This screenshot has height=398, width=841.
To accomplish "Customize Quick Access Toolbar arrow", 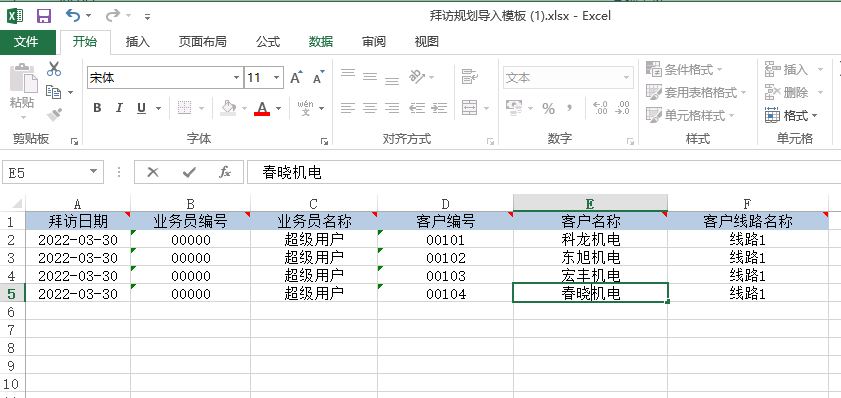I will 147,17.
